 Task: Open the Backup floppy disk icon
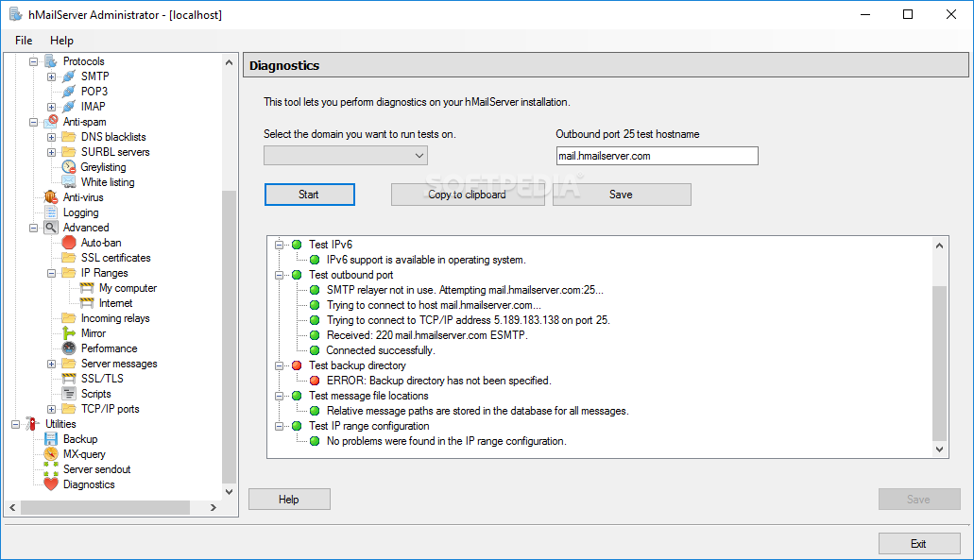(x=51, y=439)
